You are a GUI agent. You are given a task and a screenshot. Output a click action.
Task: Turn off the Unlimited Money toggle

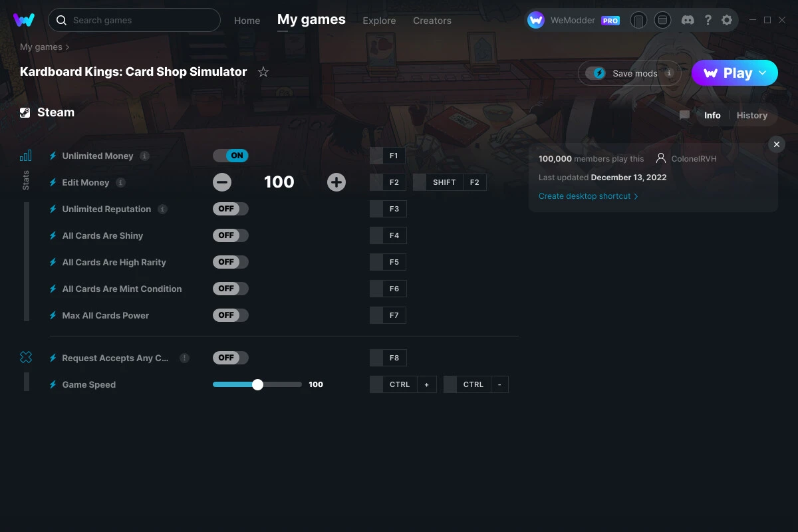click(231, 156)
